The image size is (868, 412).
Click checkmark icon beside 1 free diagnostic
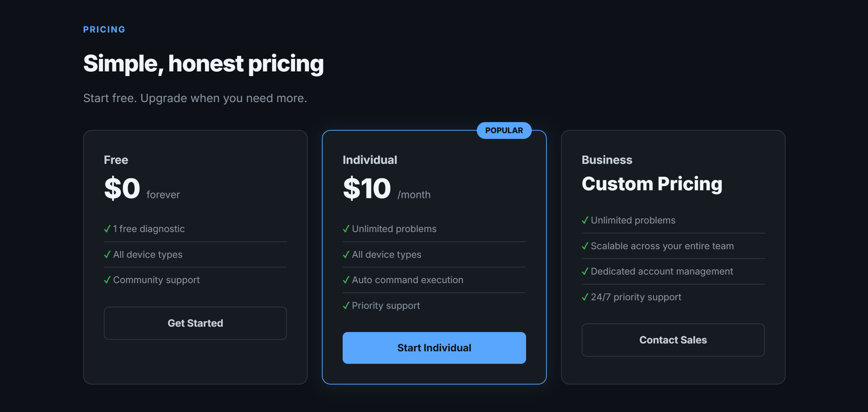[107, 229]
